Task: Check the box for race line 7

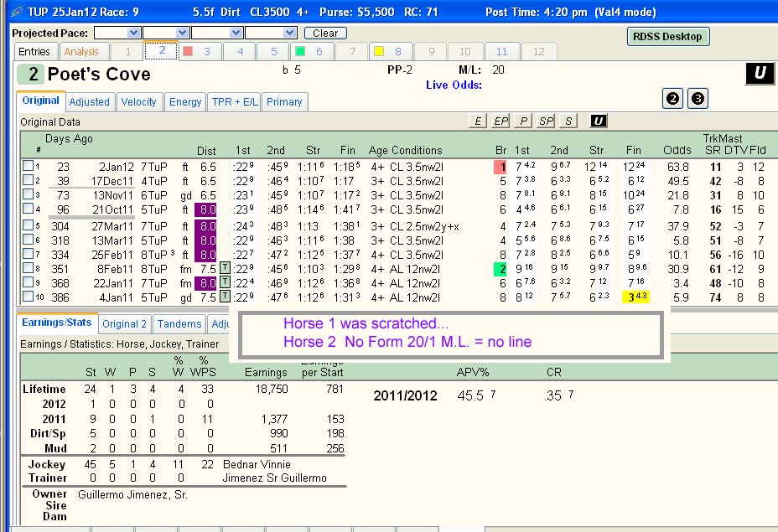Action: (28, 254)
